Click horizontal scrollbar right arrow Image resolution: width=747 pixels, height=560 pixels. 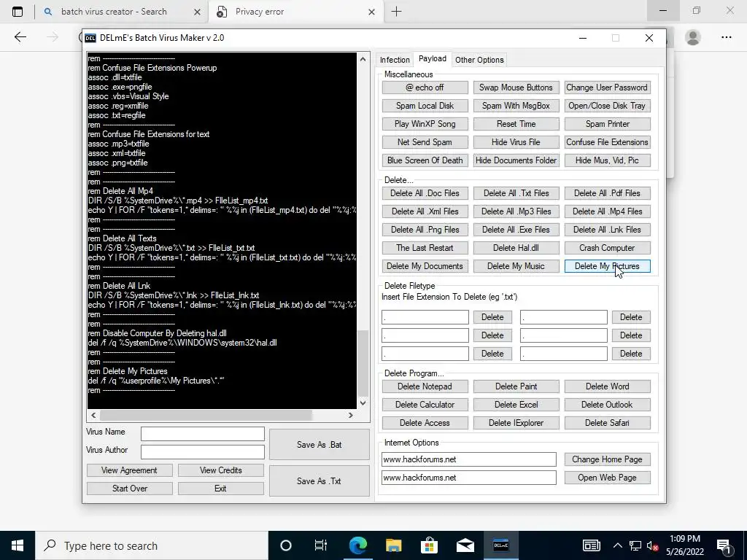(351, 415)
